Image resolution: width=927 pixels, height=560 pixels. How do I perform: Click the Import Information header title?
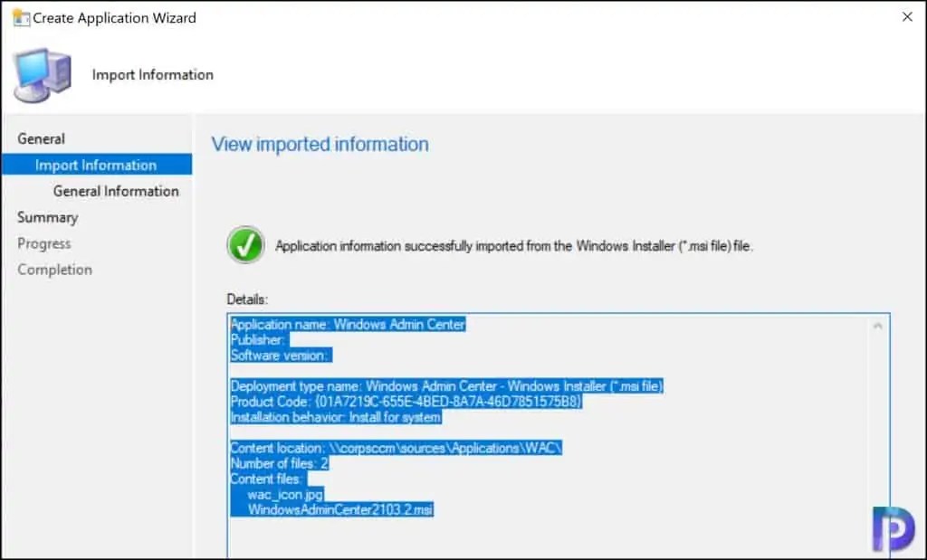point(152,75)
